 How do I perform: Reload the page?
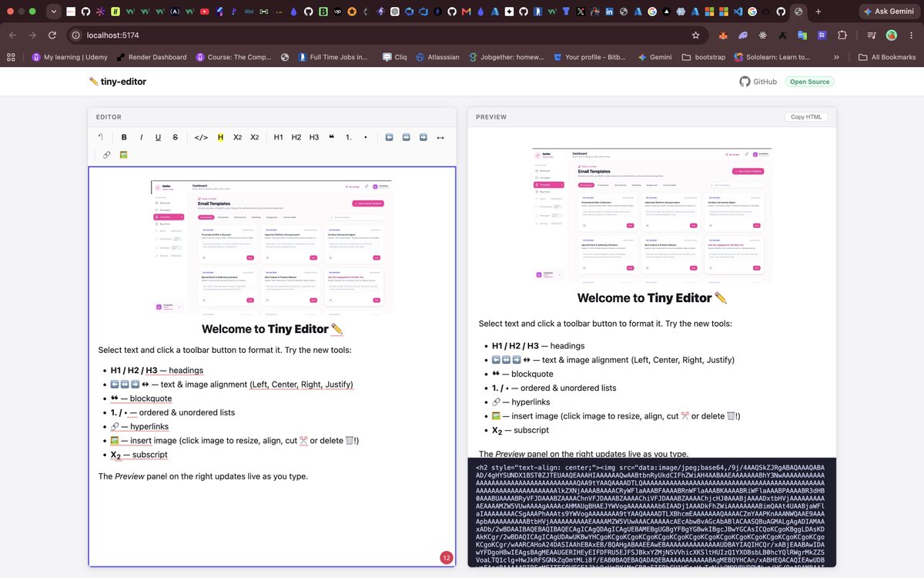(52, 35)
